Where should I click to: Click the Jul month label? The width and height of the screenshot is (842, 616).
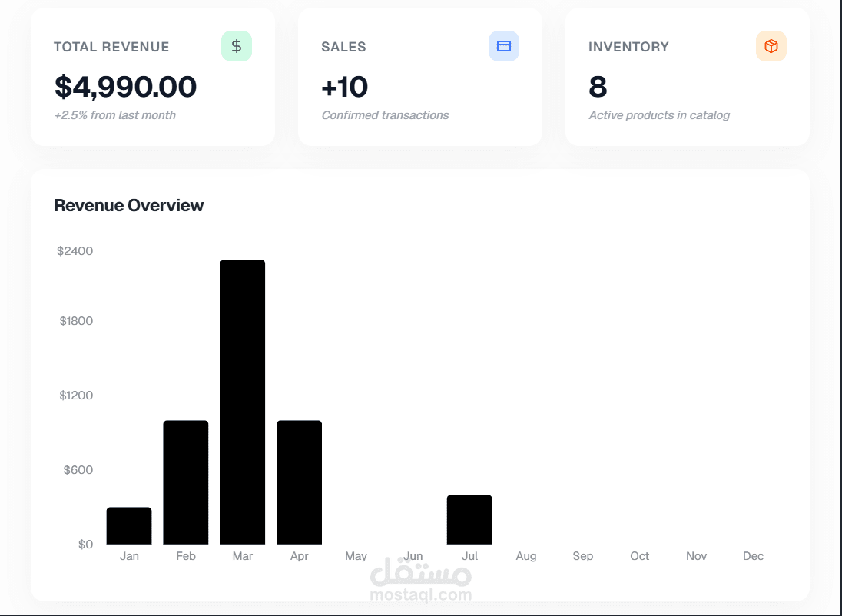click(469, 556)
